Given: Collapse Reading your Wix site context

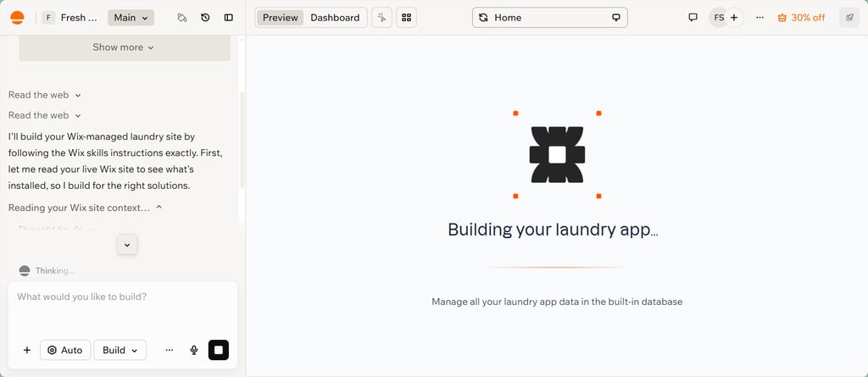Looking at the screenshot, I should pyautogui.click(x=86, y=208).
